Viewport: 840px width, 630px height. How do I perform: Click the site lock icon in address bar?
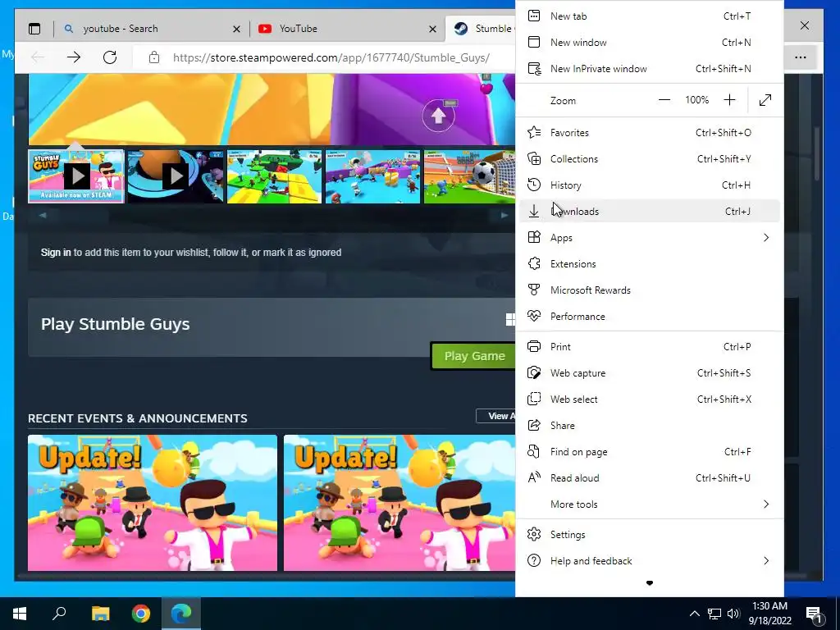(154, 57)
